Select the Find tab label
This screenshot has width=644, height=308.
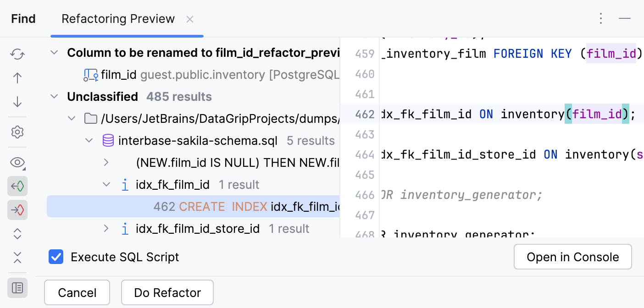[x=23, y=19]
